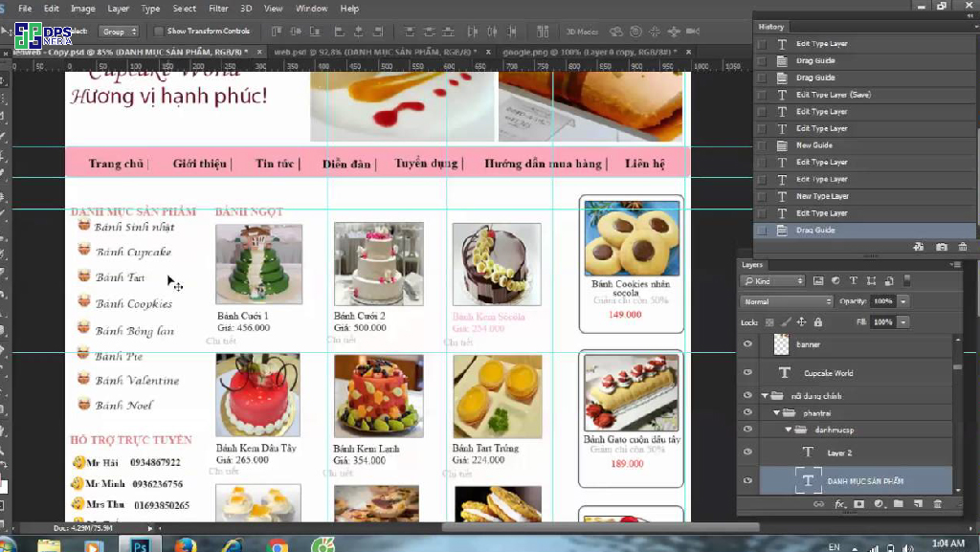The image size is (980, 552).
Task: Open Photoshop from the taskbar
Action: tap(140, 545)
